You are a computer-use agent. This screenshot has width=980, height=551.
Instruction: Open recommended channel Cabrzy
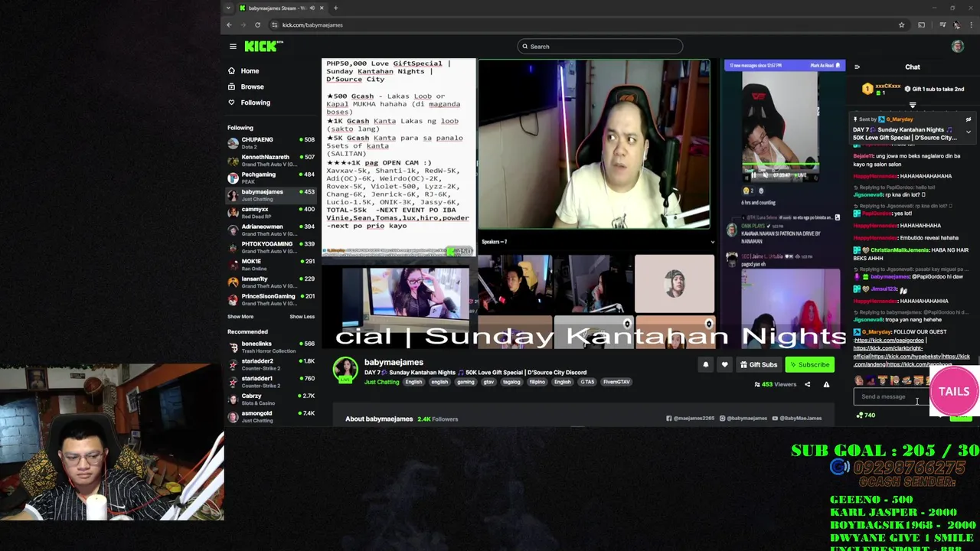pyautogui.click(x=271, y=399)
